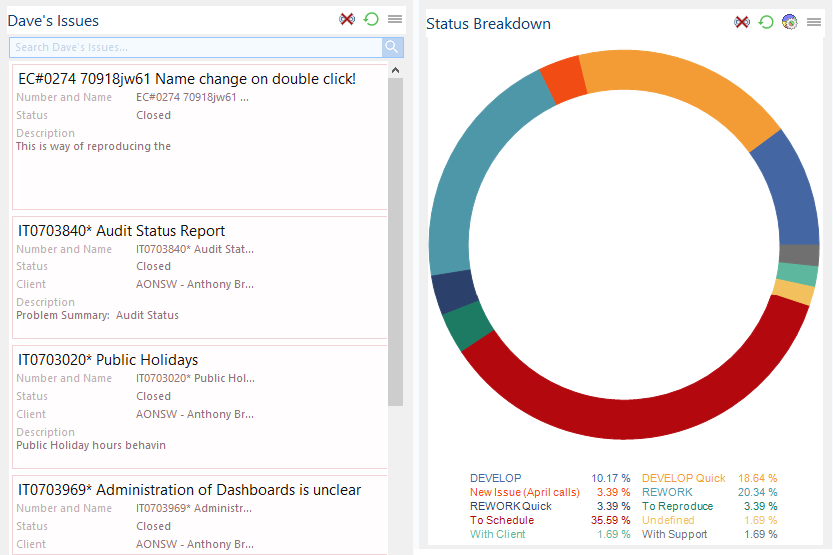This screenshot has height=555, width=833.
Task: Click 'Public Holiday hours behavin' description
Action: point(91,445)
